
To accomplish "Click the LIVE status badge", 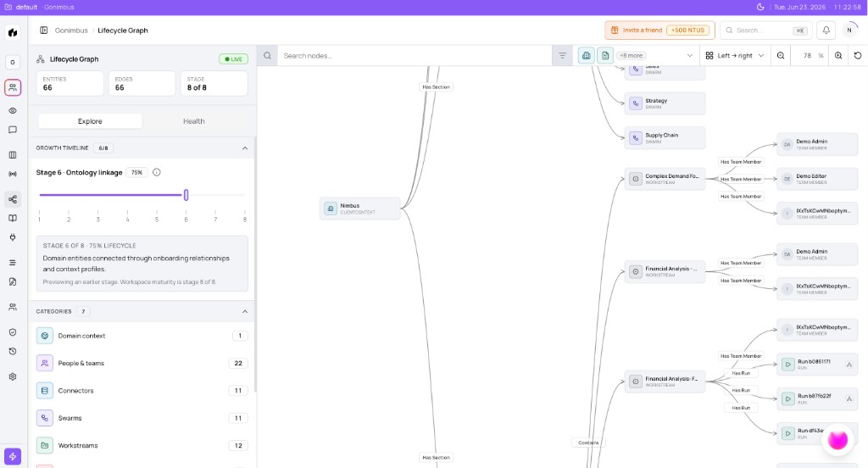I will click(233, 59).
